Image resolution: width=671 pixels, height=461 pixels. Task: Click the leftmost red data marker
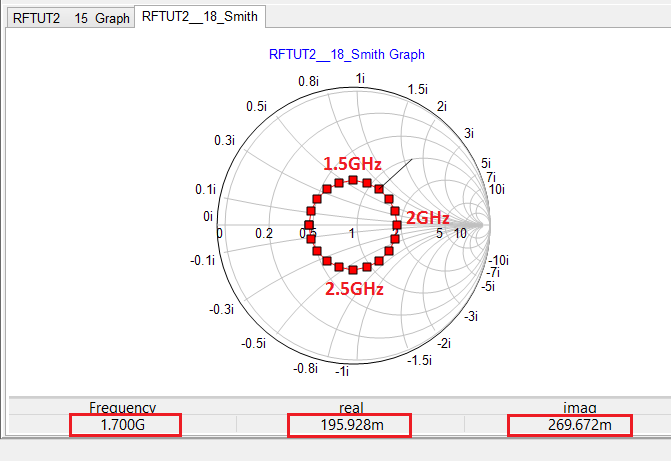[308, 225]
